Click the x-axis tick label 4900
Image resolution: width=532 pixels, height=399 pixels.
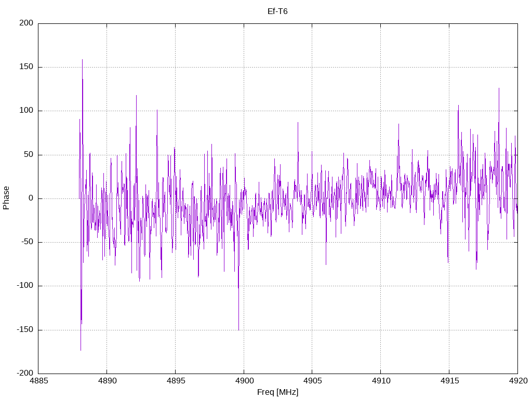pyautogui.click(x=244, y=381)
